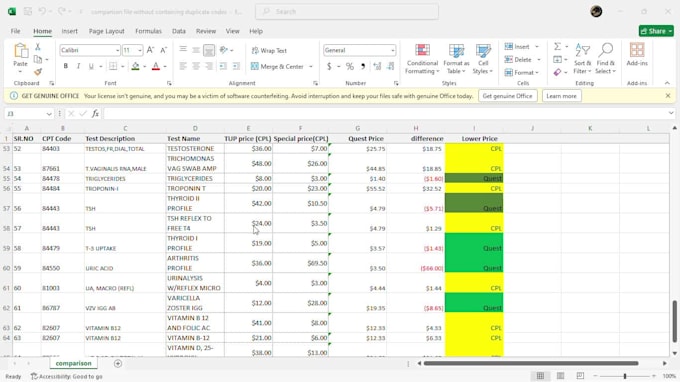Apply the red Font Color
Image resolution: width=680 pixels, height=382 pixels.
pyautogui.click(x=156, y=66)
